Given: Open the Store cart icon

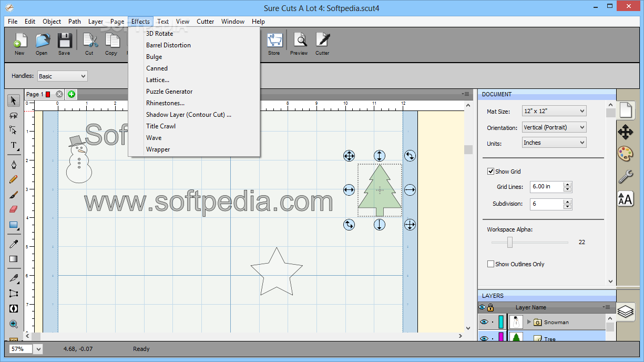Looking at the screenshot, I should (x=274, y=44).
